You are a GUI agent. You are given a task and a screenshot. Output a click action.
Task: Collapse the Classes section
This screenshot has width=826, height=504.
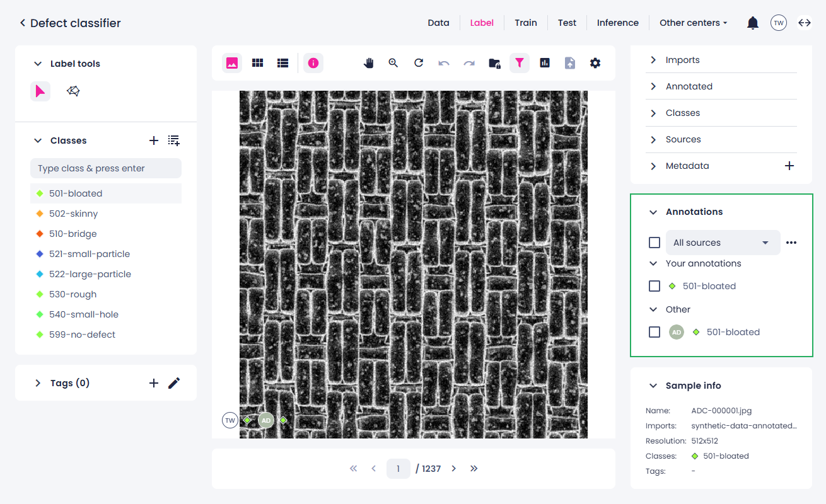click(x=38, y=140)
